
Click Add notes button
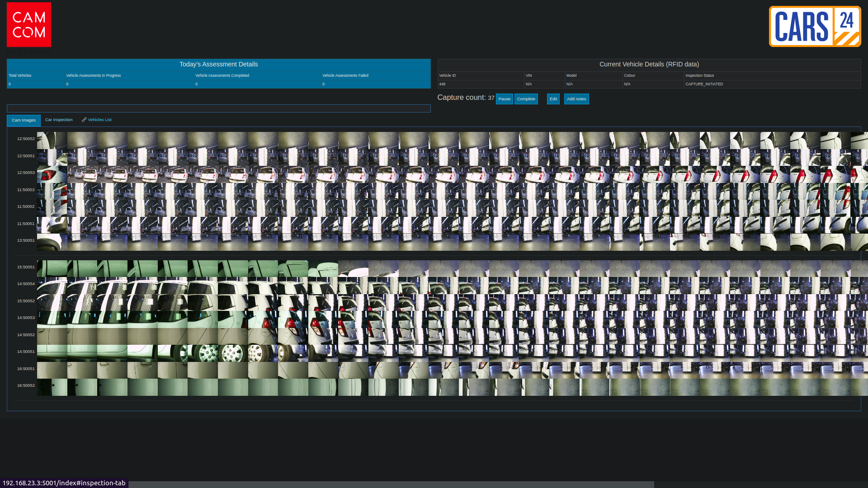click(576, 99)
